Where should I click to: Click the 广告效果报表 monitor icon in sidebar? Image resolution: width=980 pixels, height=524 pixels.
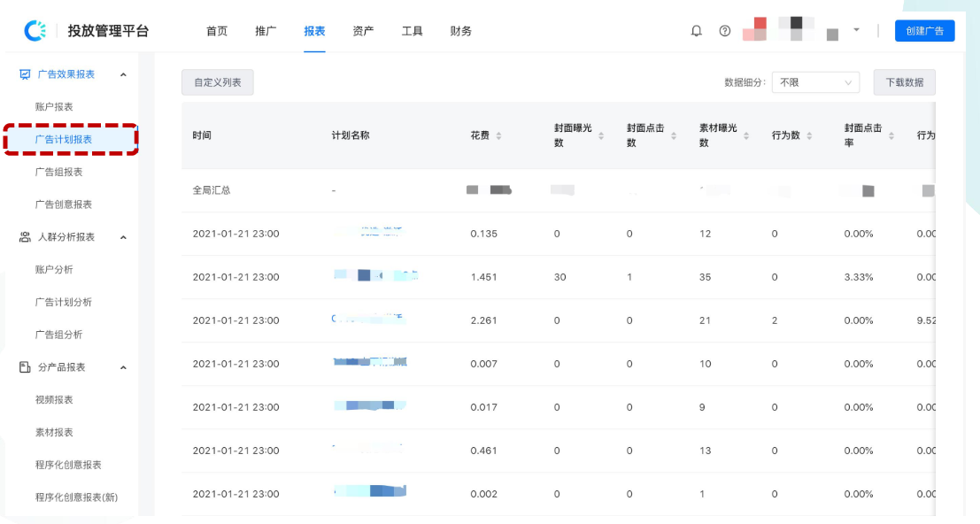25,73
